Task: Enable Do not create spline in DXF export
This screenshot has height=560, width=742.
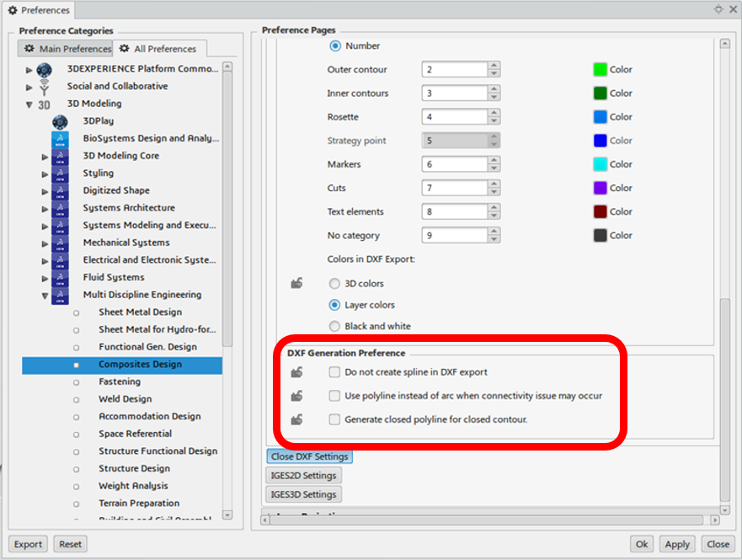Action: tap(334, 372)
